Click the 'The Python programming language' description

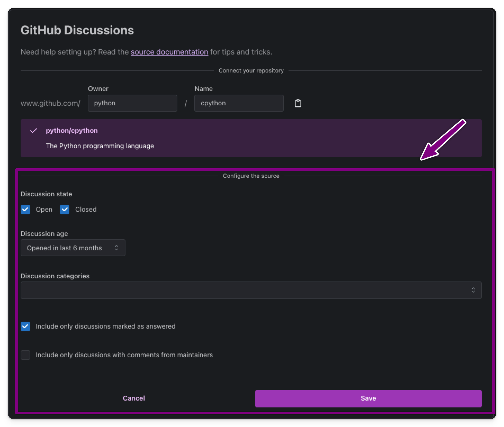tap(100, 146)
